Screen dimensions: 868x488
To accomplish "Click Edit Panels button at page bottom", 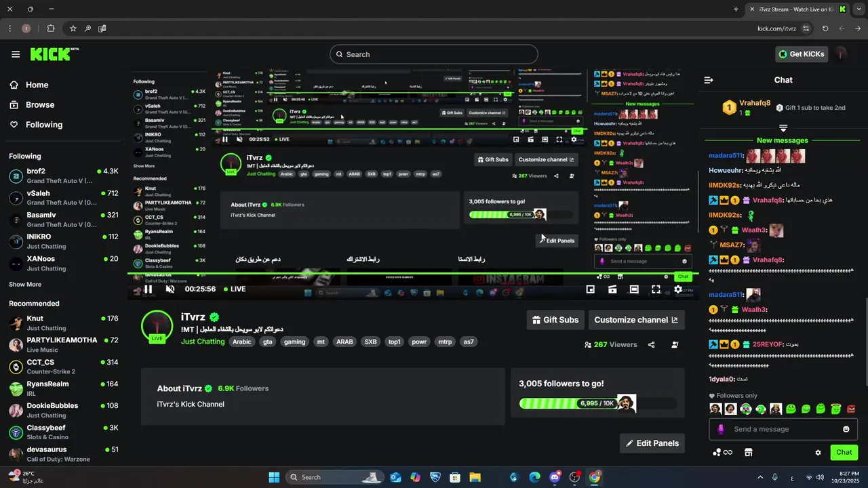I will point(652,443).
